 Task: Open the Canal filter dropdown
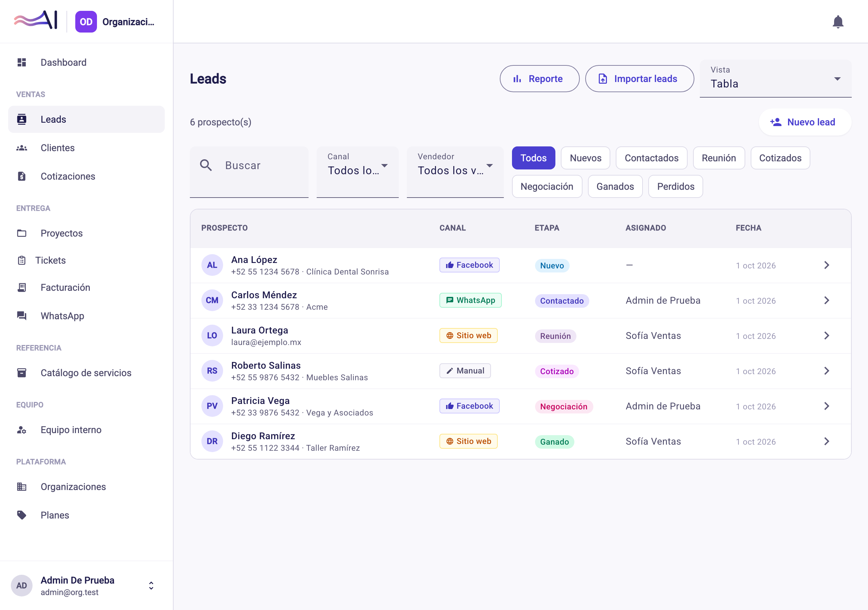coord(357,172)
